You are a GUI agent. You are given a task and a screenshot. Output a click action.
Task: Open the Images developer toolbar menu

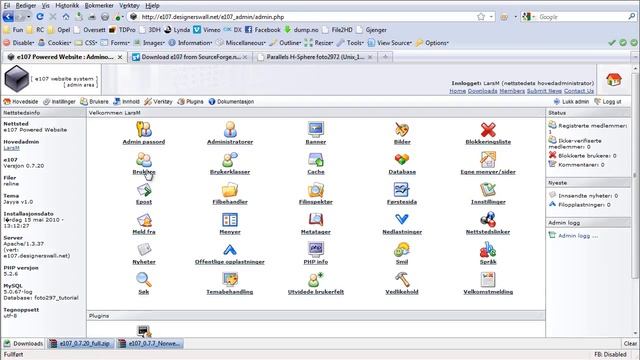(x=149, y=42)
